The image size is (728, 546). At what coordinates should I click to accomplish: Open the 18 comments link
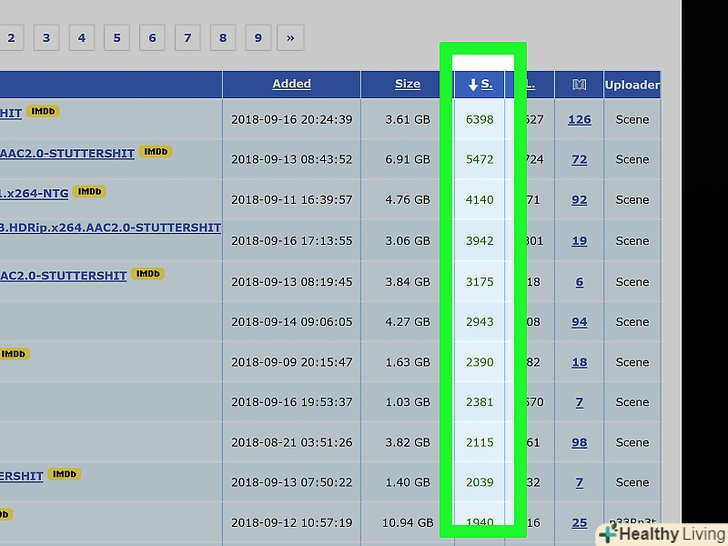click(x=579, y=363)
